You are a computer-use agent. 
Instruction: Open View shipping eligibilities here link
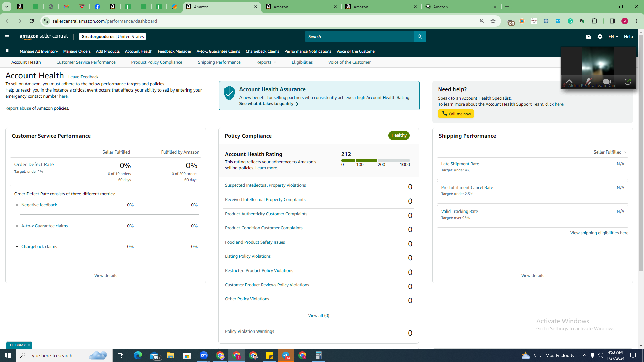pyautogui.click(x=599, y=233)
